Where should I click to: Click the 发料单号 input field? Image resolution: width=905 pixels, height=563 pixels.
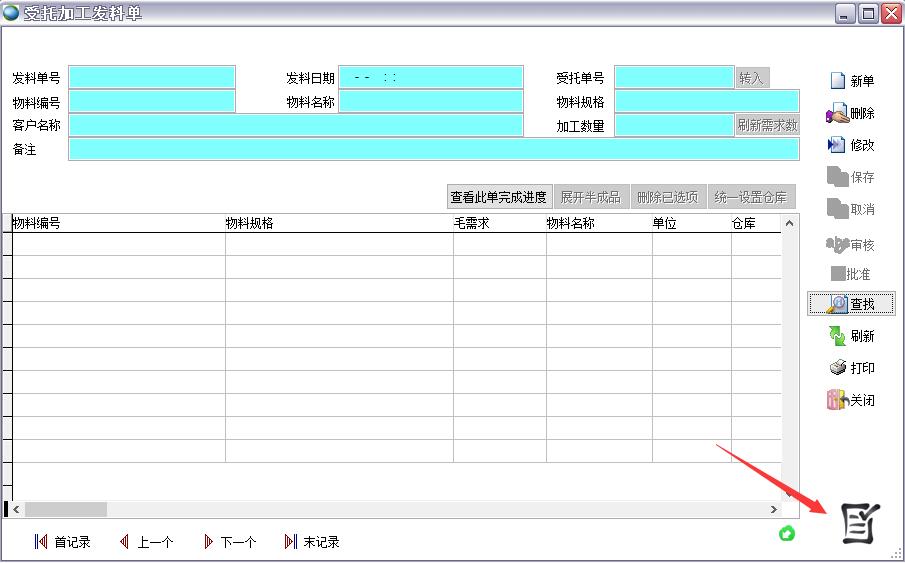[151, 78]
